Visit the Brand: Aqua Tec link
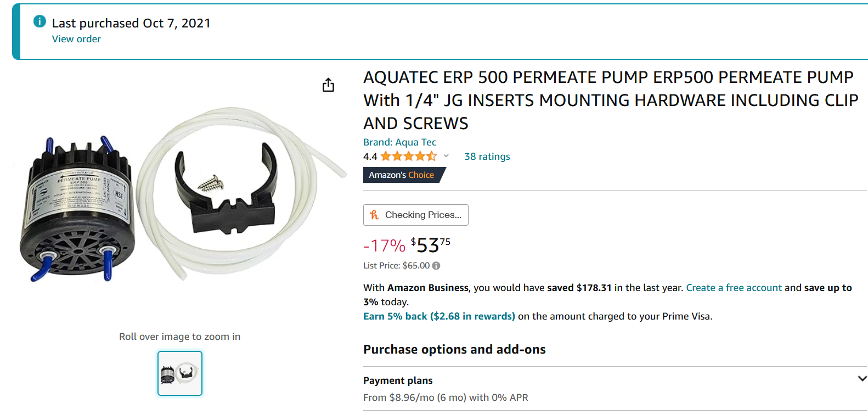This screenshot has width=868, height=414. [x=399, y=142]
